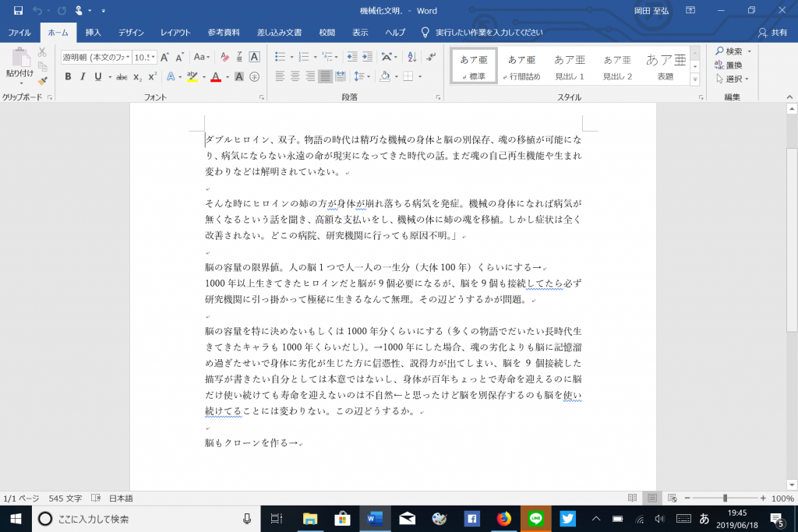Toggle bold formatting

point(68,77)
